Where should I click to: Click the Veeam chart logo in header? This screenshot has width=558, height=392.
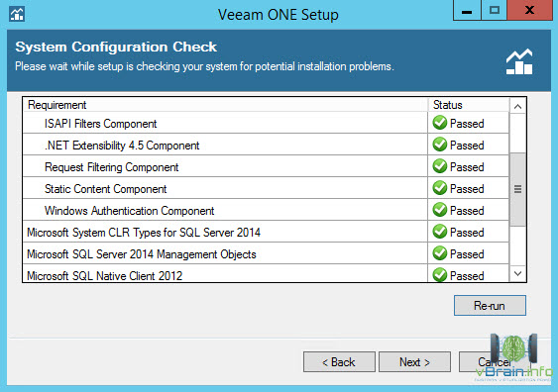pos(519,61)
